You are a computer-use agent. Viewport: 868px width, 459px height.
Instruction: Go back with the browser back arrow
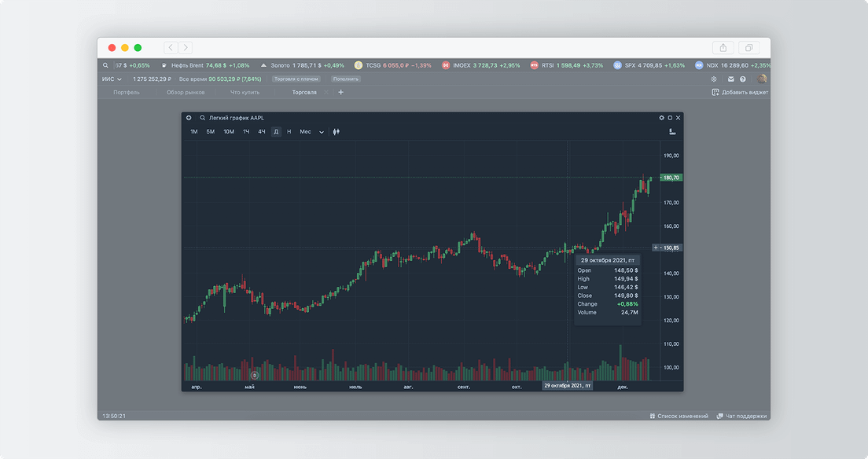(x=171, y=48)
